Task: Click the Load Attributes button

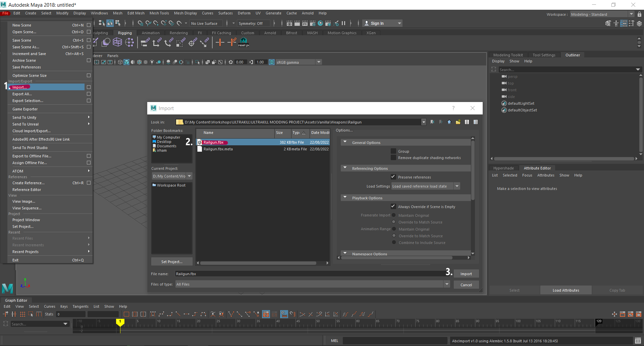Action: pyautogui.click(x=566, y=290)
